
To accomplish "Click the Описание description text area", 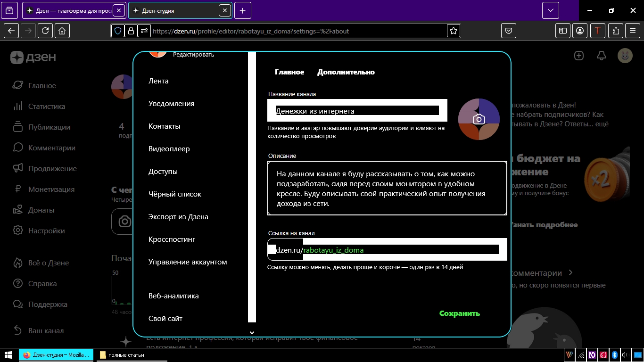I will (387, 188).
